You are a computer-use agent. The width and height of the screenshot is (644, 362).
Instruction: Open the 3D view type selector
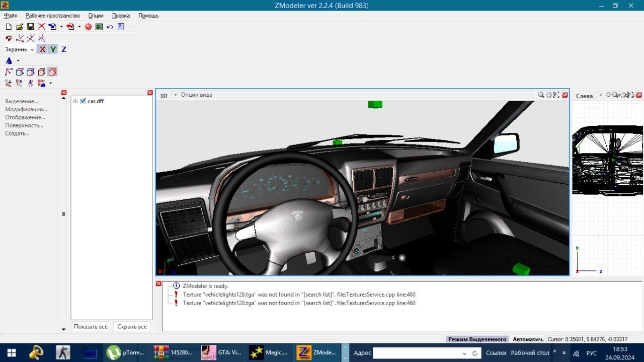[x=164, y=95]
